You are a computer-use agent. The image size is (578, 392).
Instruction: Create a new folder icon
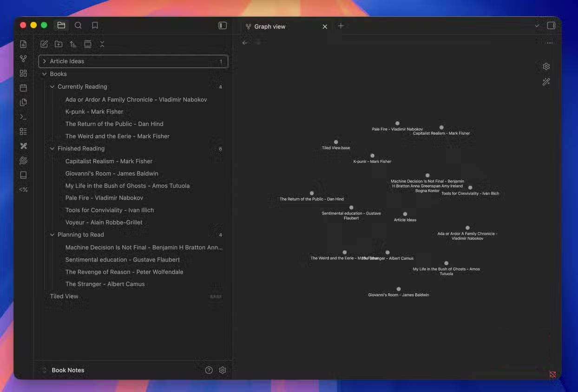click(59, 44)
